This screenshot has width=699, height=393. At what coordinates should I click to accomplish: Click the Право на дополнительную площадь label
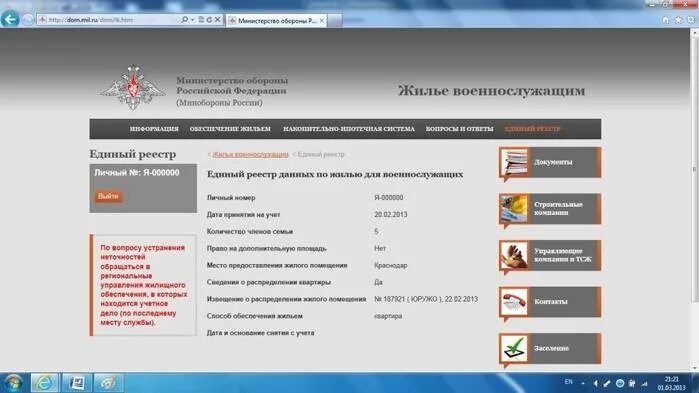pos(267,248)
